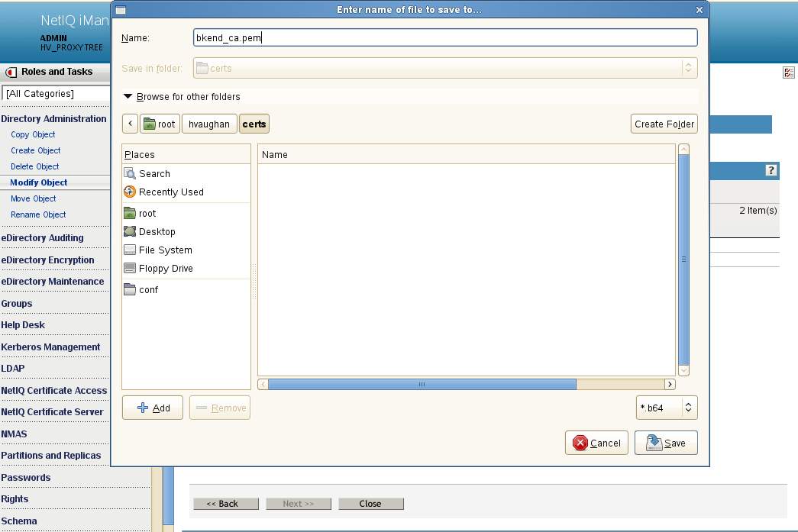Open Move Object task
The height and width of the screenshot is (532, 798).
[33, 198]
